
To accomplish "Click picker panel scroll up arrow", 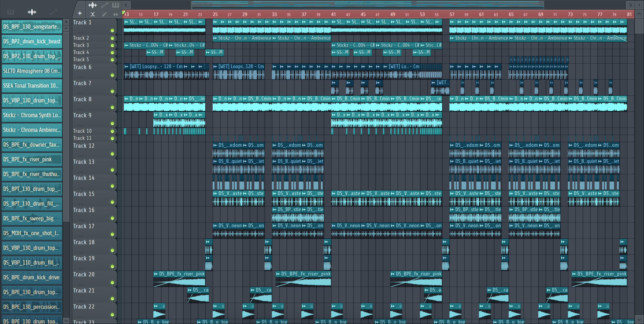I will coord(66,28).
